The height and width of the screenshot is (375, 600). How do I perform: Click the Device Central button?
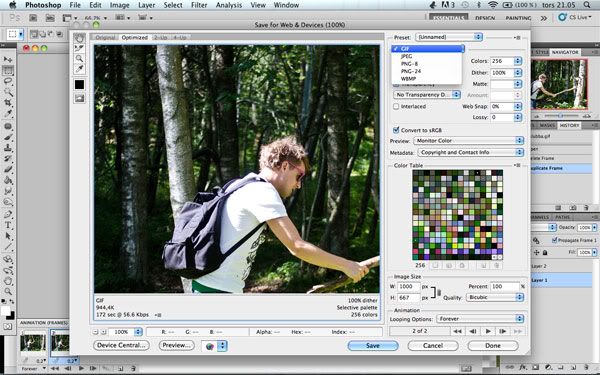121,345
